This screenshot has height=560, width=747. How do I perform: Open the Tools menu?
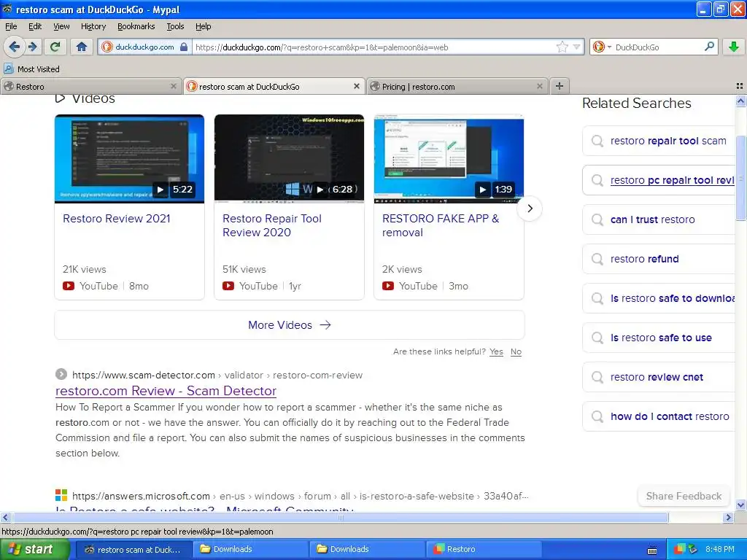pyautogui.click(x=175, y=26)
